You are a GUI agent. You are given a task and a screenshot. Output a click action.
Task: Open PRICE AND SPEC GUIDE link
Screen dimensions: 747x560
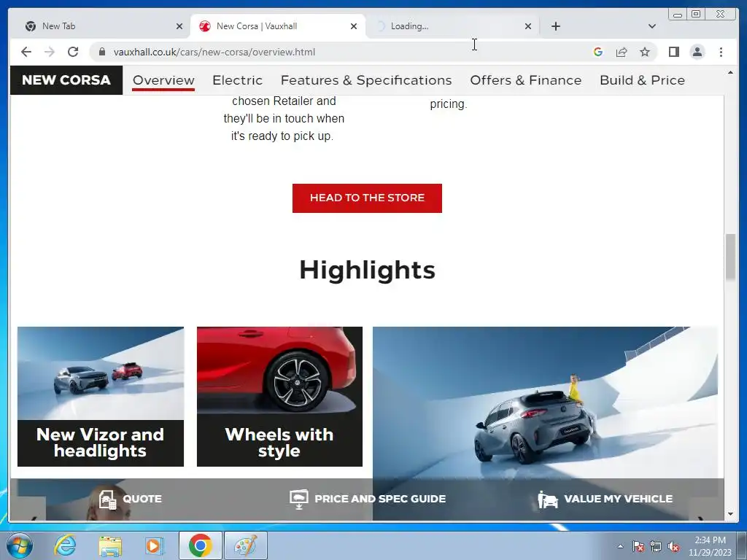tap(380, 499)
